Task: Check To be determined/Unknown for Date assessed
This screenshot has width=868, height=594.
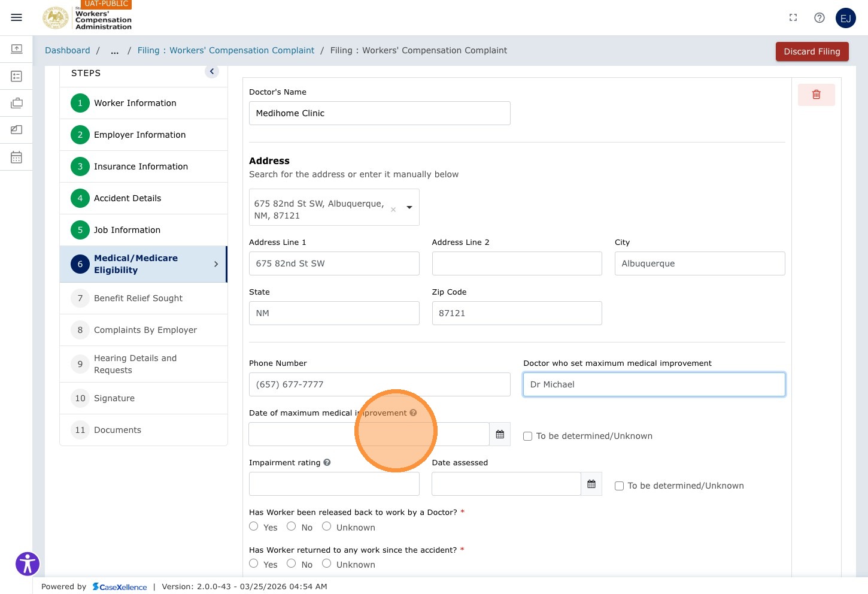Action: pyautogui.click(x=619, y=486)
